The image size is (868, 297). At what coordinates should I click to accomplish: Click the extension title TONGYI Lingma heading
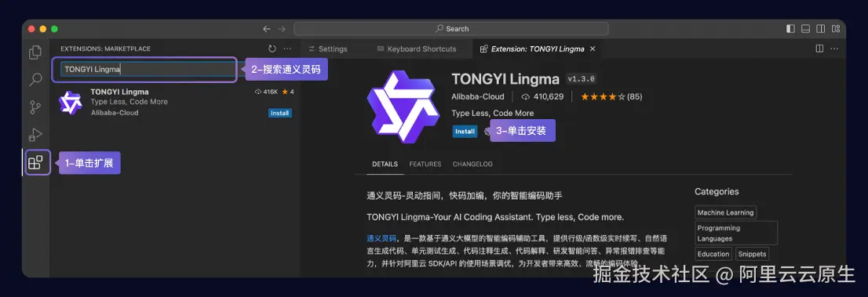click(x=505, y=78)
